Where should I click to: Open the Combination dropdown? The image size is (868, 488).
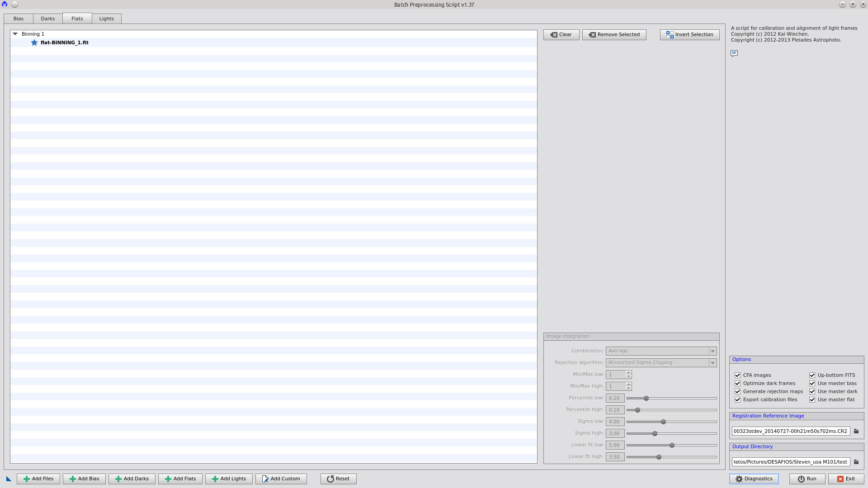pos(661,351)
